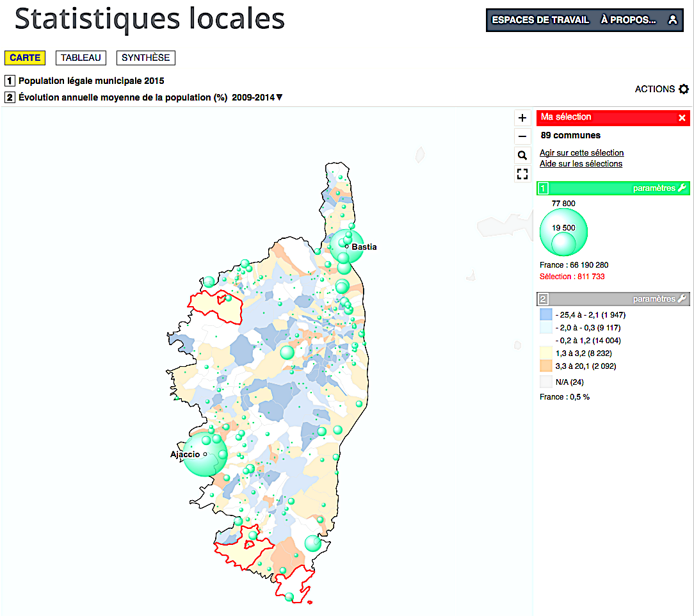Open 'Agir sur cette sélection' link

581,152
